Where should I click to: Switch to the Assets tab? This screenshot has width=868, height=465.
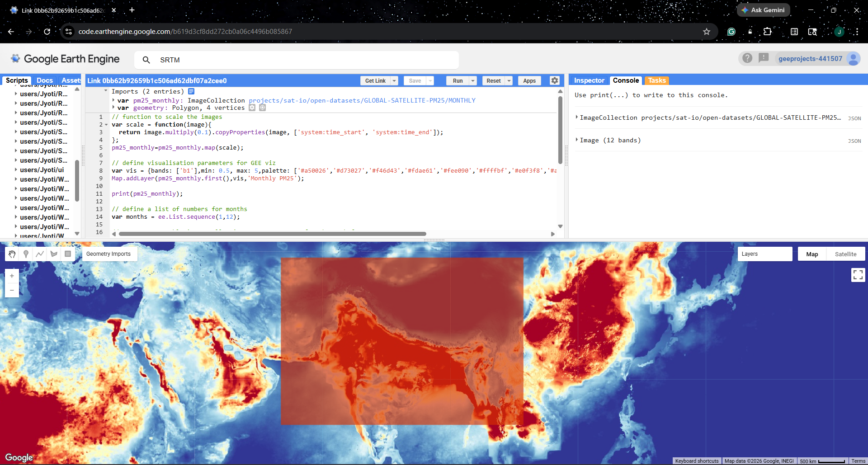pyautogui.click(x=71, y=80)
